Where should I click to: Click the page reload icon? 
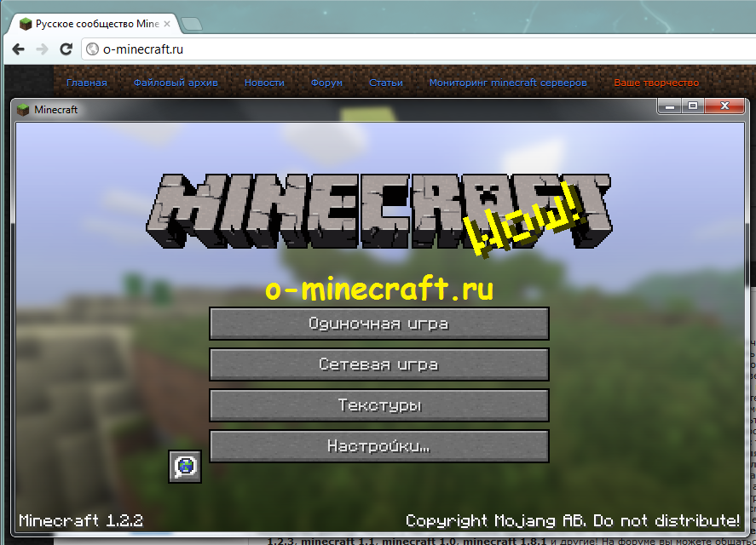[x=66, y=48]
